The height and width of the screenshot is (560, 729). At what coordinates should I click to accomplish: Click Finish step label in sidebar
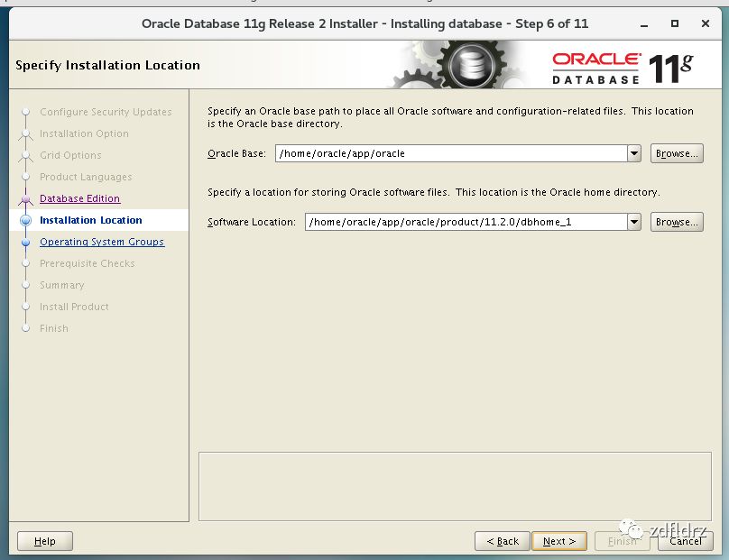pyautogui.click(x=53, y=328)
